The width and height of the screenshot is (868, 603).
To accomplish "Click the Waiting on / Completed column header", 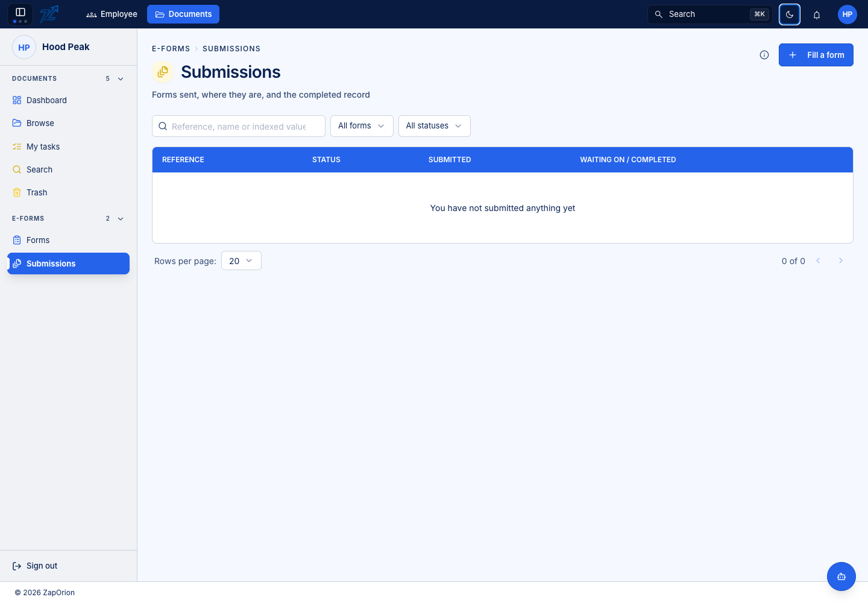I will pos(628,160).
